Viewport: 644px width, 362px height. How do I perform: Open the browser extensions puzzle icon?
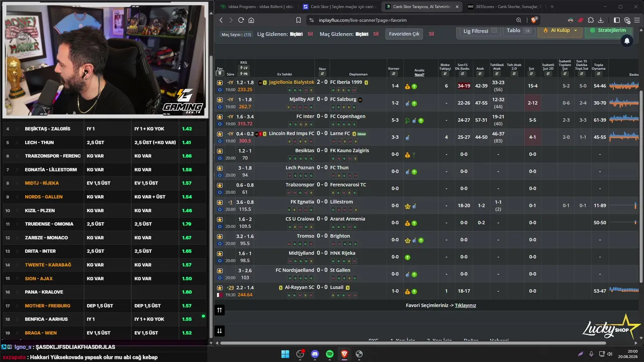(x=591, y=20)
